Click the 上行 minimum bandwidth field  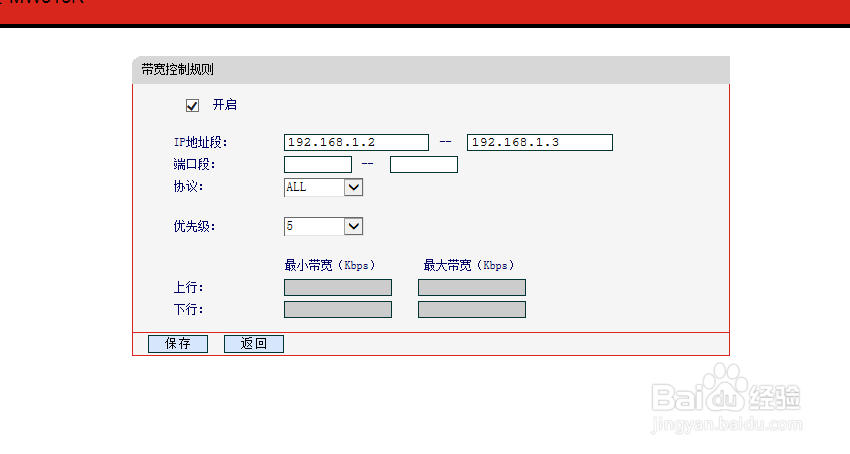(x=338, y=287)
